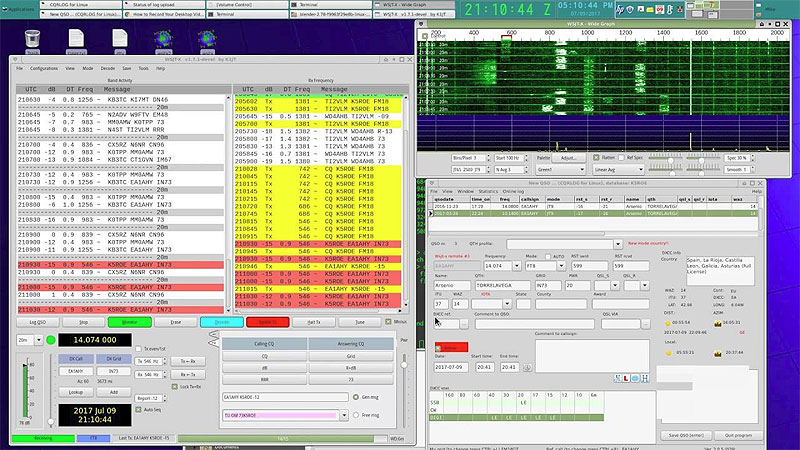Click the Tx 546 Hz frequency spinner
The height and width of the screenshot is (450, 800).
pyautogui.click(x=151, y=361)
